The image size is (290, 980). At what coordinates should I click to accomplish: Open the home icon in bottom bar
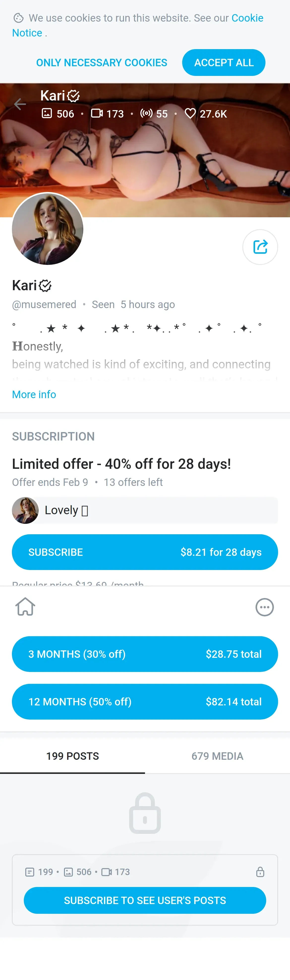pyautogui.click(x=26, y=606)
